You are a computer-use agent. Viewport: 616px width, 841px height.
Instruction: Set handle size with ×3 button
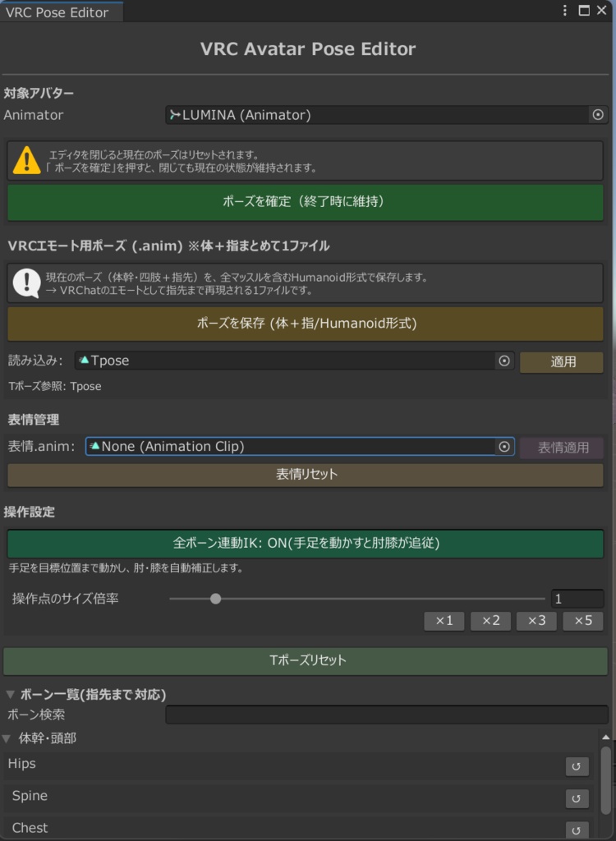tap(536, 621)
